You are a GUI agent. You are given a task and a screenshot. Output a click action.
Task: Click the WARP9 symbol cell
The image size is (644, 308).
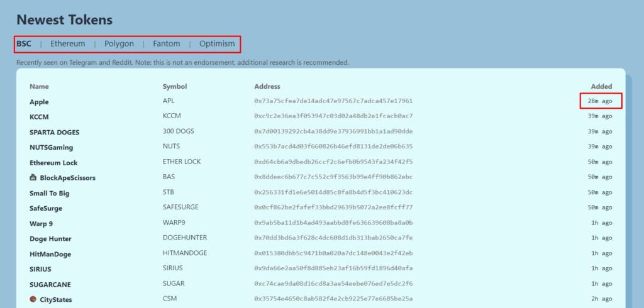174,223
